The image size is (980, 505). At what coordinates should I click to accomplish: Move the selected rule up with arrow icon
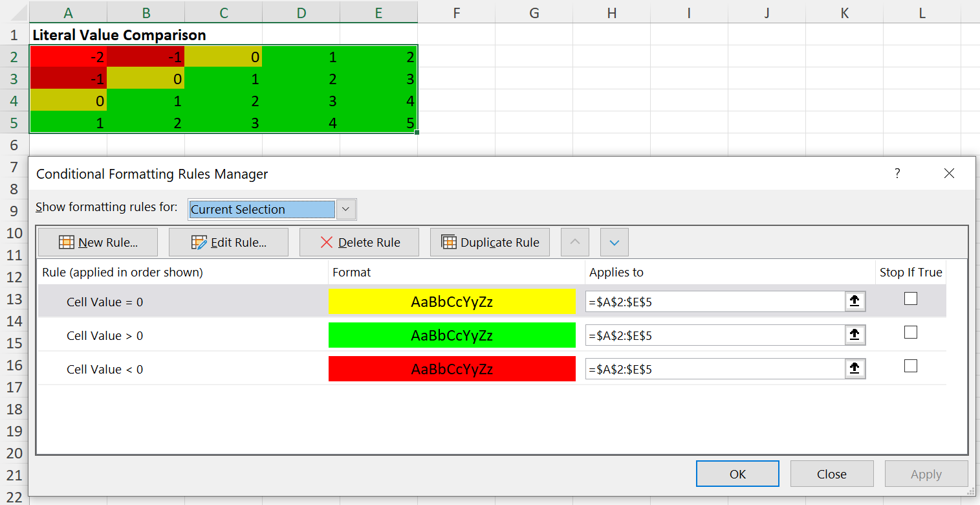tap(574, 241)
